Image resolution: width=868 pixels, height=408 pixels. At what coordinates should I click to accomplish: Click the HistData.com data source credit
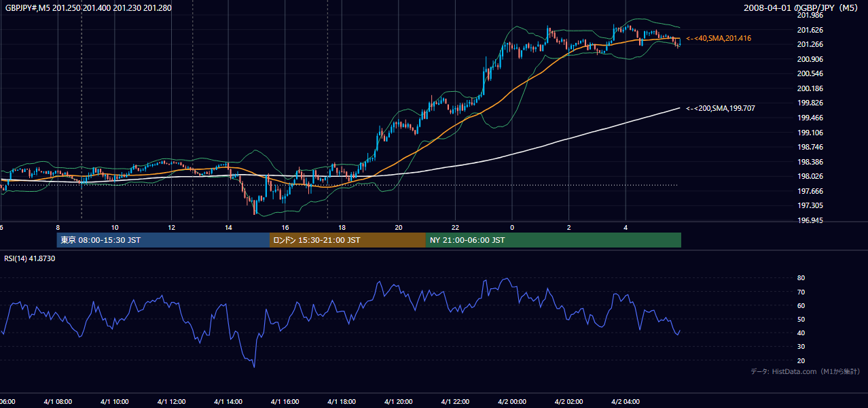tap(805, 371)
